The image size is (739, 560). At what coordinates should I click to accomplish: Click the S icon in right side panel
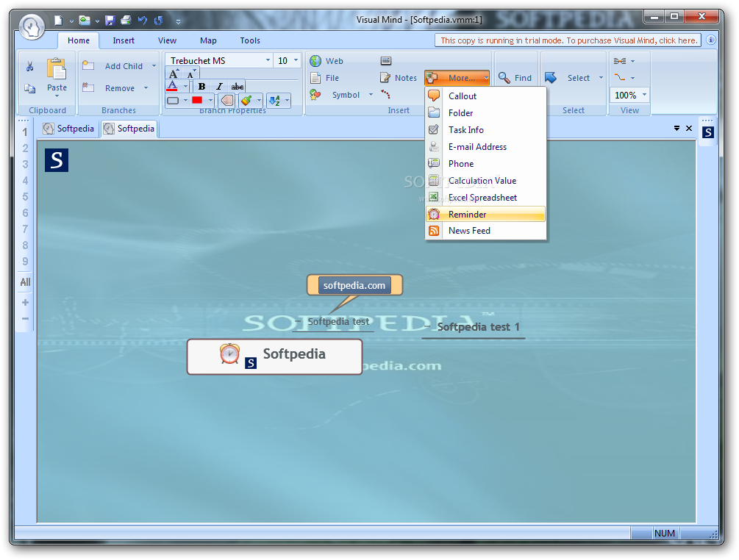click(708, 132)
